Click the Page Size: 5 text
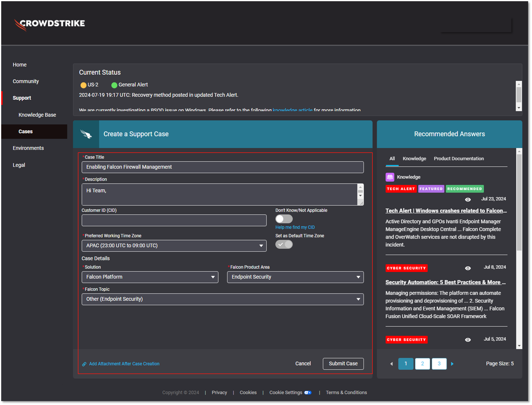This screenshot has height=405, width=532. (x=500, y=364)
